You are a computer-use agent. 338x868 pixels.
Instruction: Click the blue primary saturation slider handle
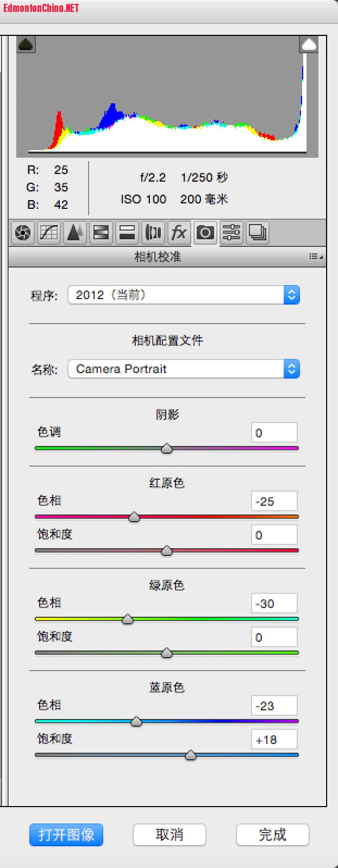(x=190, y=755)
